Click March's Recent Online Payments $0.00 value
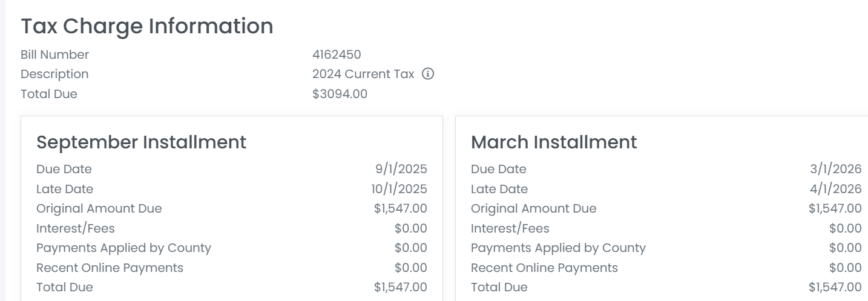This screenshot has height=301, width=868. point(845,268)
